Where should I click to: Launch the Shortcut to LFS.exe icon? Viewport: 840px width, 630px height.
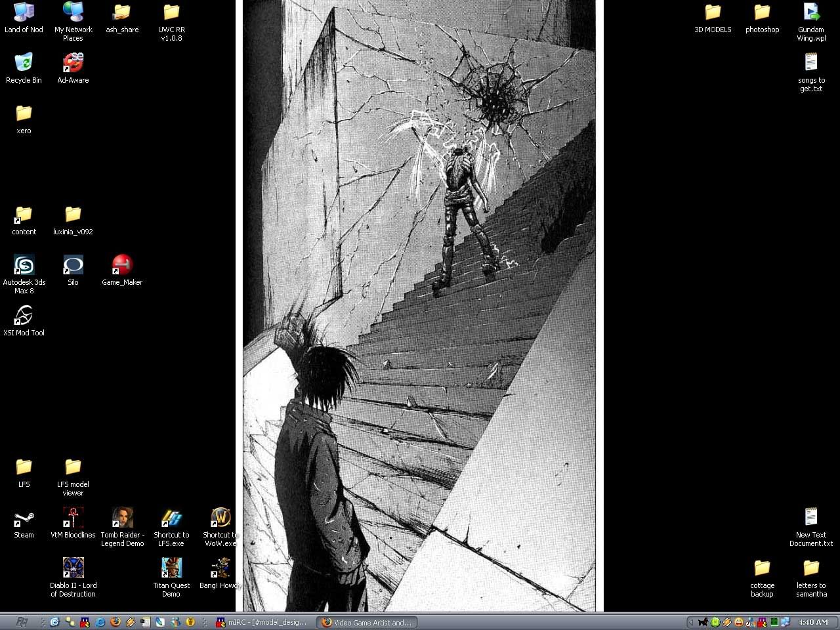[171, 527]
